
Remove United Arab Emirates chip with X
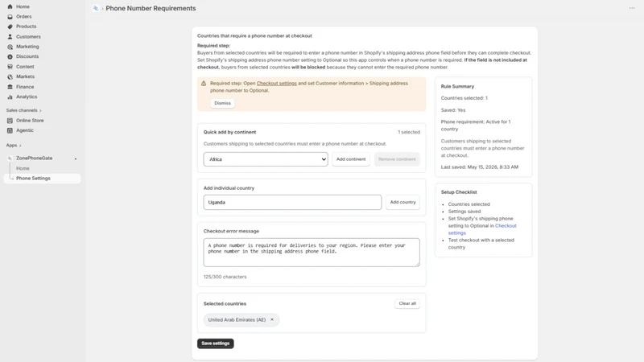[272, 319]
